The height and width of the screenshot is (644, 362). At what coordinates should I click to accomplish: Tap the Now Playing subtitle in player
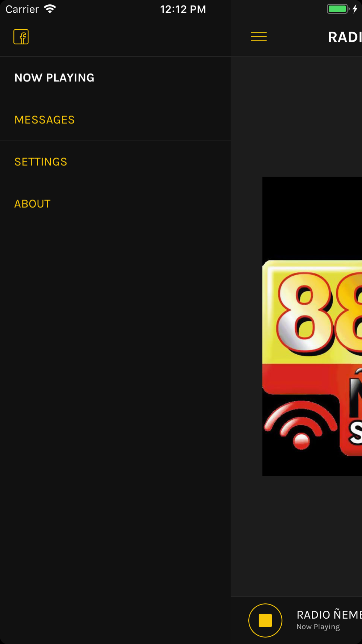tap(318, 627)
